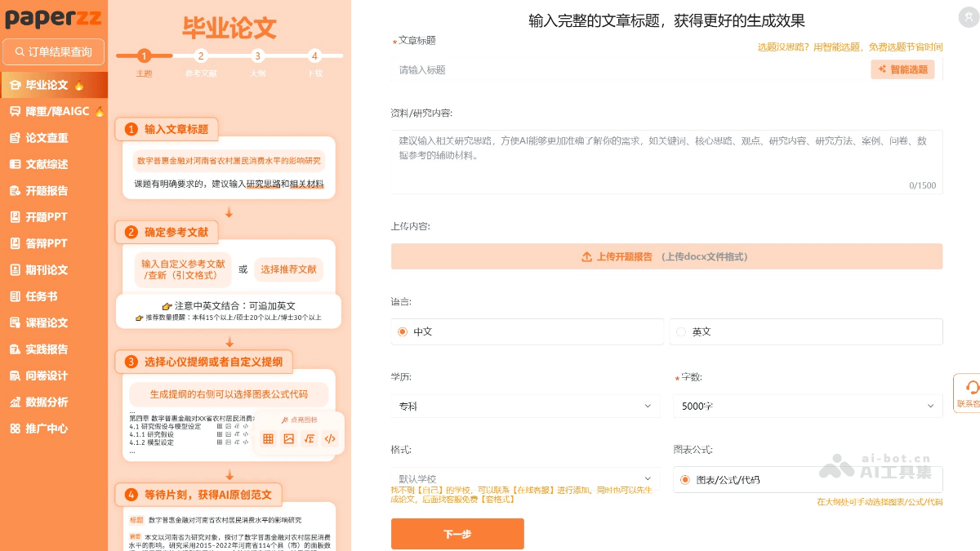Viewport: 980px width, 551px height.
Task: Select the code </> icon
Action: pos(329,438)
